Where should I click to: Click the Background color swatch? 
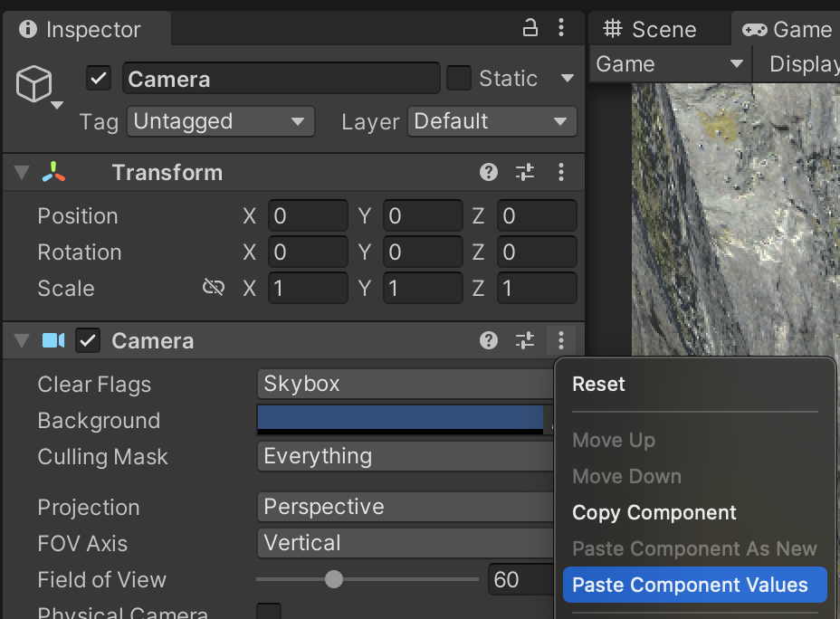(x=400, y=419)
